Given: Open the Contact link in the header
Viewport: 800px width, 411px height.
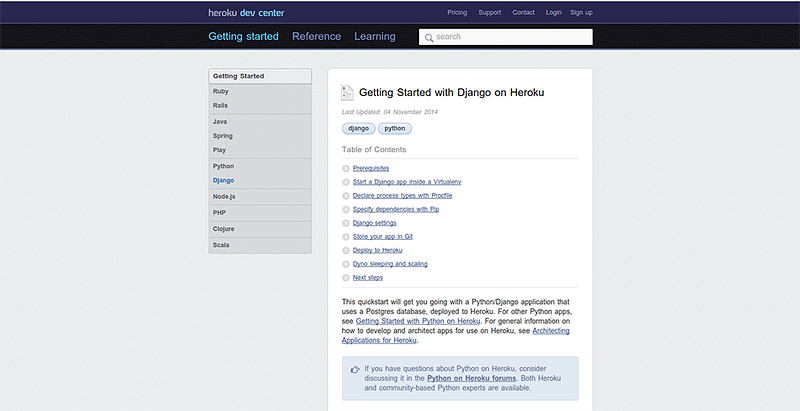Looking at the screenshot, I should [523, 12].
